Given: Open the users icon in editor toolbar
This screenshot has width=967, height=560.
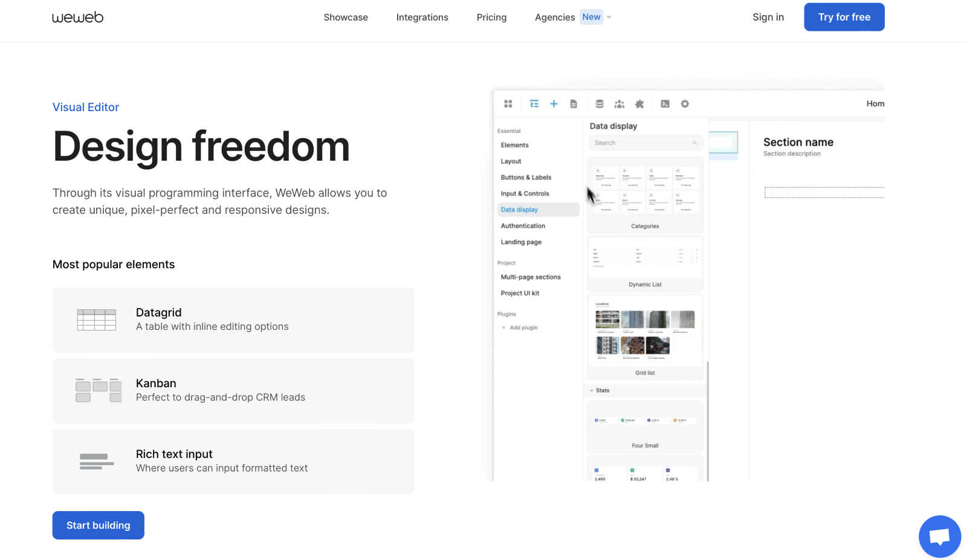Looking at the screenshot, I should pyautogui.click(x=619, y=104).
